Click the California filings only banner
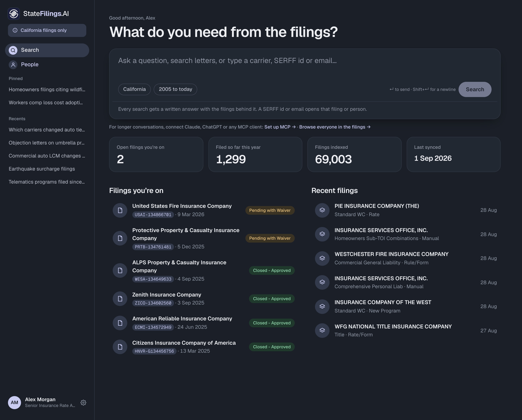 pyautogui.click(x=47, y=30)
